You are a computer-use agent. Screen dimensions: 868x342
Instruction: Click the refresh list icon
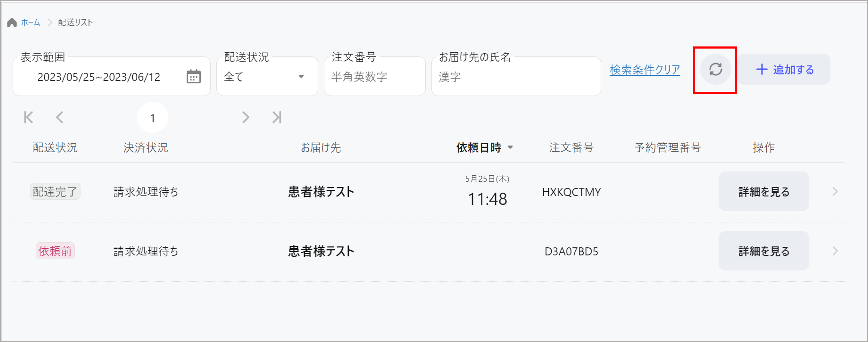tap(715, 70)
